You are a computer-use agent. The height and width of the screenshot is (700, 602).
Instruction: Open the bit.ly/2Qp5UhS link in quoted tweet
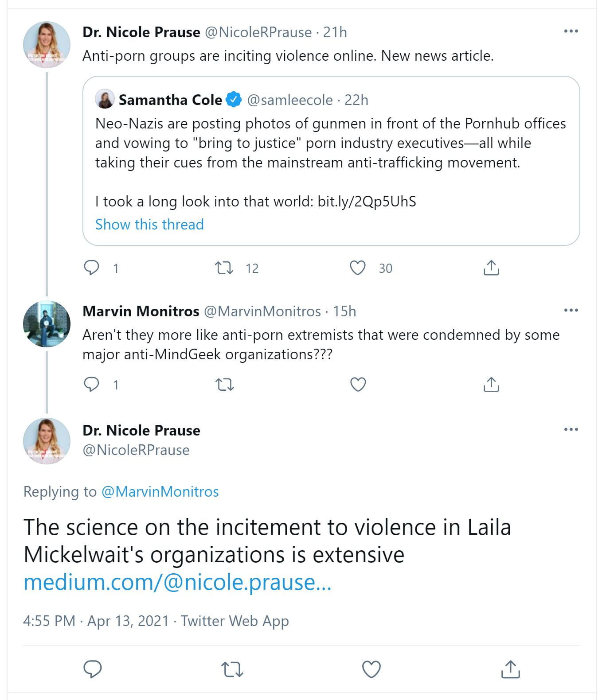(x=367, y=202)
